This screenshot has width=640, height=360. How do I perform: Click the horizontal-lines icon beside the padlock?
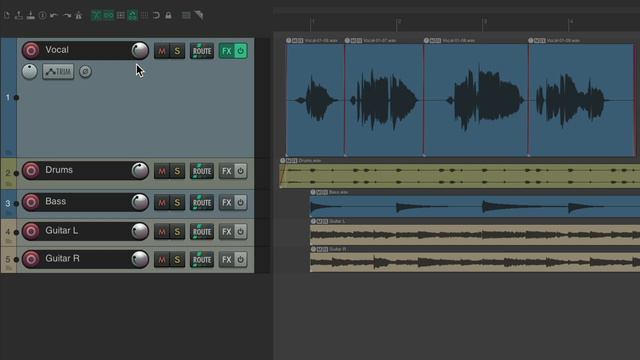point(186,16)
